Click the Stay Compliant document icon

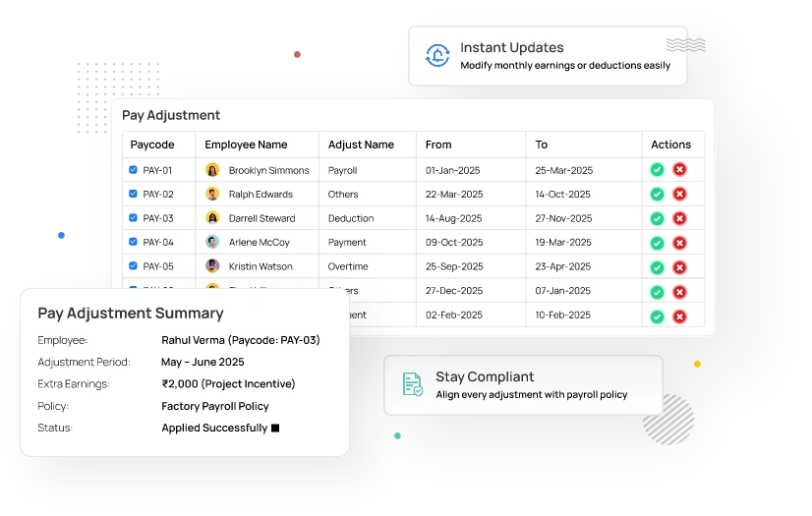coord(413,384)
